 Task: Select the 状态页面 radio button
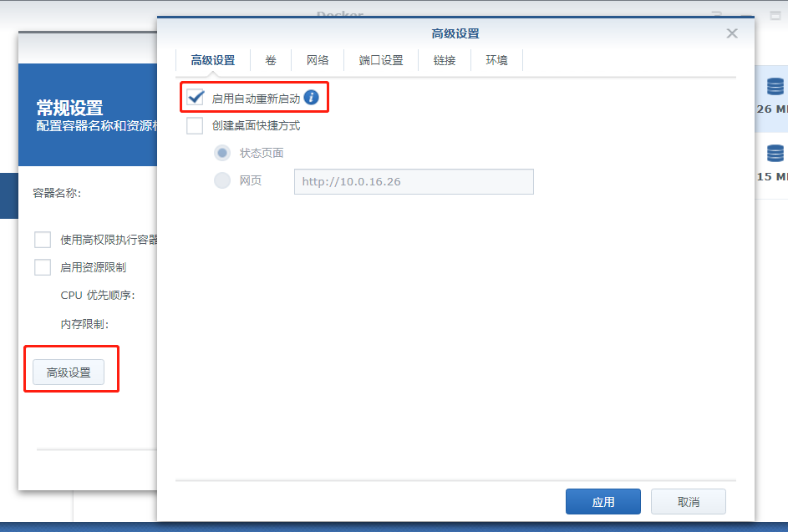click(222, 153)
